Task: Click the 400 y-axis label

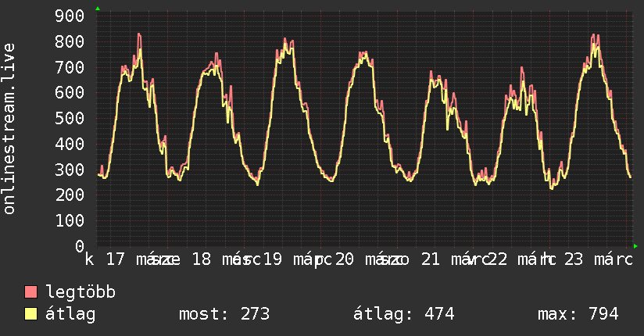Action: click(x=70, y=144)
